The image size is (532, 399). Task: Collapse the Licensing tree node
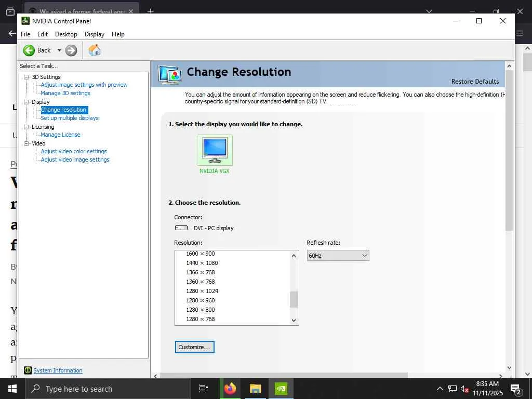click(x=26, y=127)
